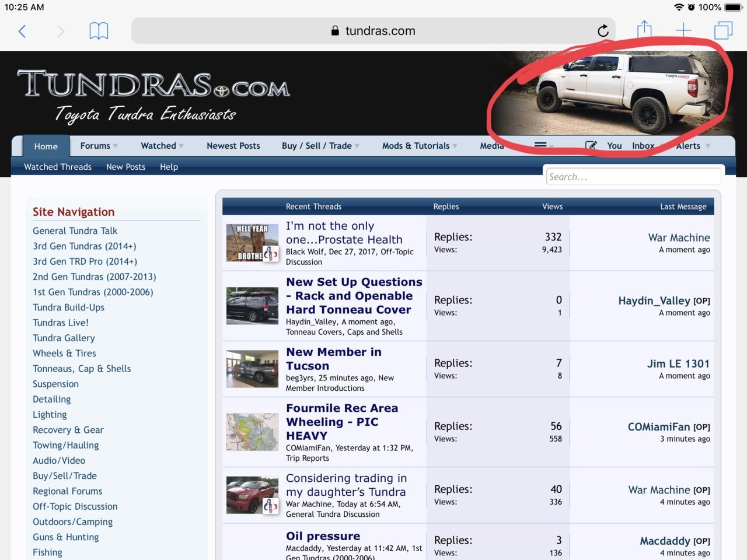Expand the Watched dropdown arrow
This screenshot has width=747, height=560.
point(181,146)
